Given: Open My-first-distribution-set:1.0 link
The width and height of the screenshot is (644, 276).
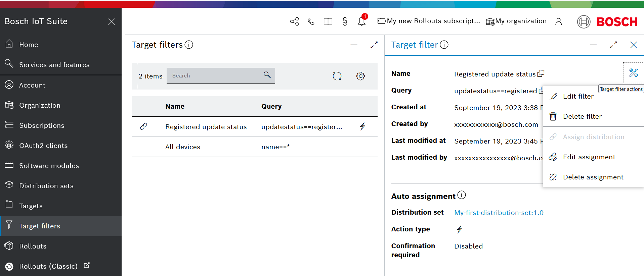Looking at the screenshot, I should [x=499, y=213].
